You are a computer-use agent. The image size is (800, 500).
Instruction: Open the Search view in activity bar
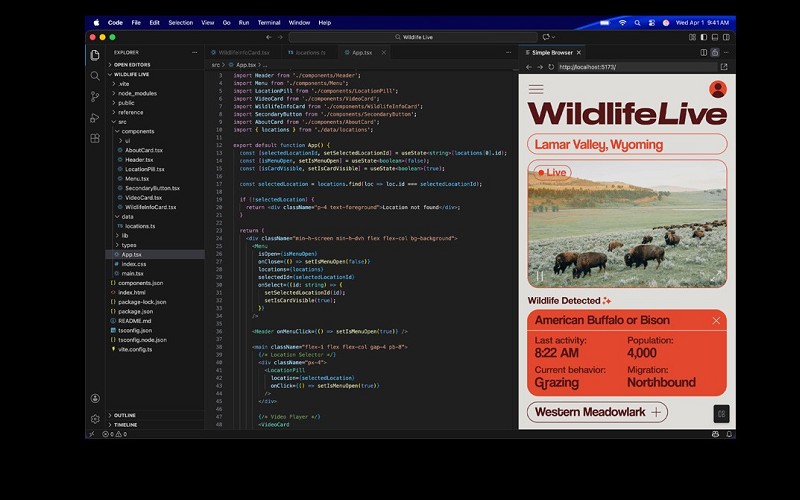[95, 76]
